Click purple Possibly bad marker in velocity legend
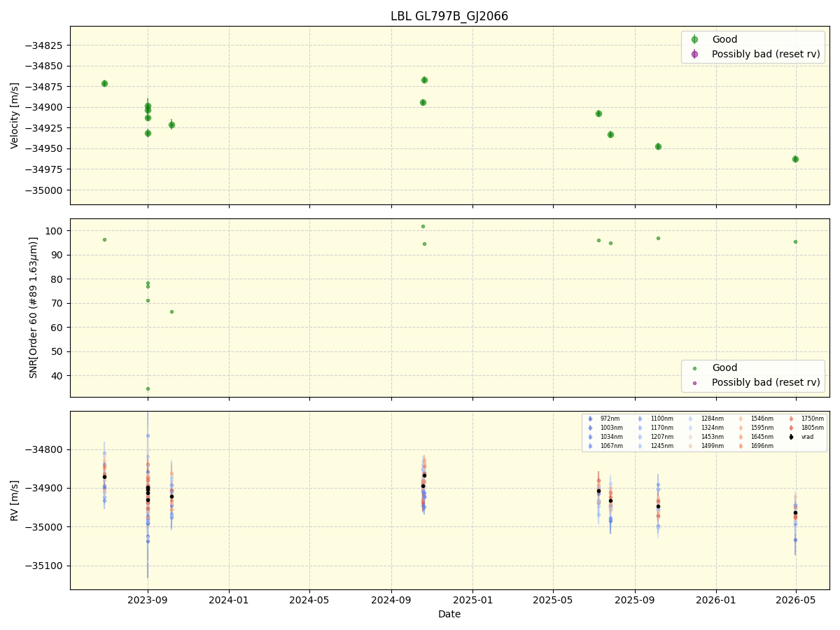Viewport: 840px width, 630px height. [x=694, y=54]
